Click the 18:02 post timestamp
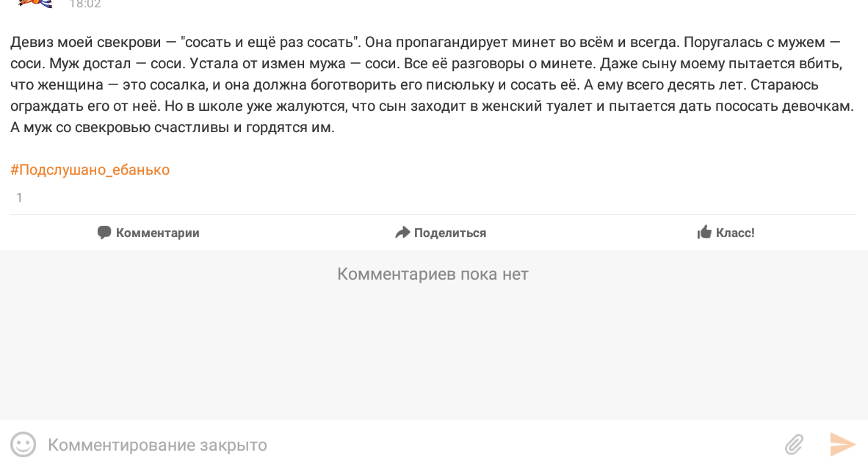Image resolution: width=868 pixels, height=469 pixels. point(84,4)
